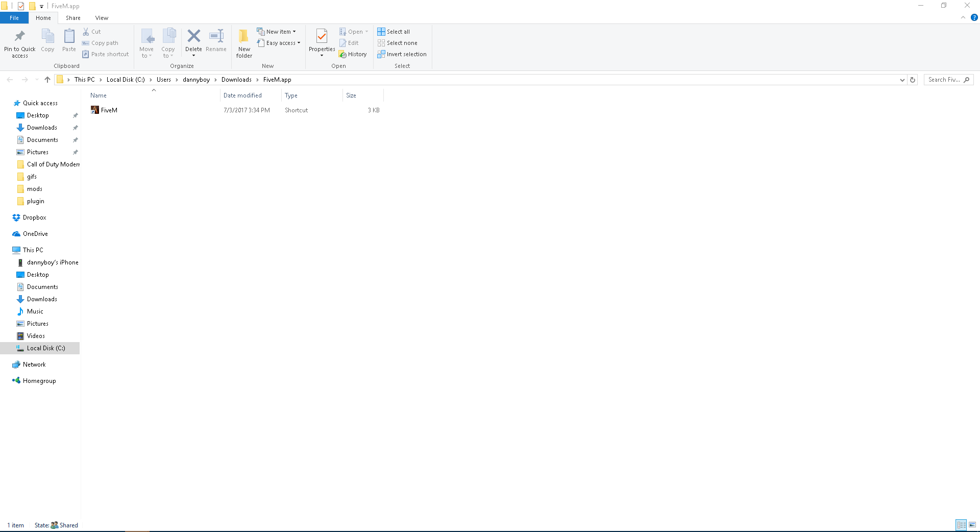This screenshot has height=532, width=980.
Task: Sort by the Type column header
Action: 312,95
